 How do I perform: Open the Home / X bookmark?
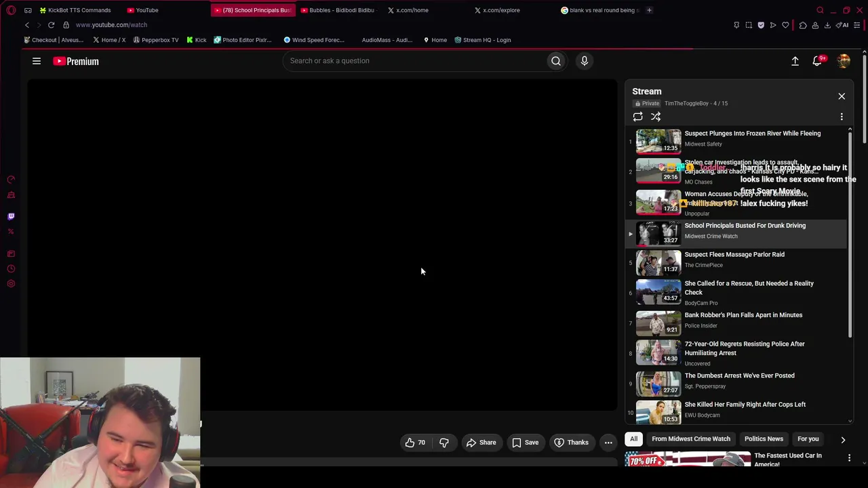(109, 40)
